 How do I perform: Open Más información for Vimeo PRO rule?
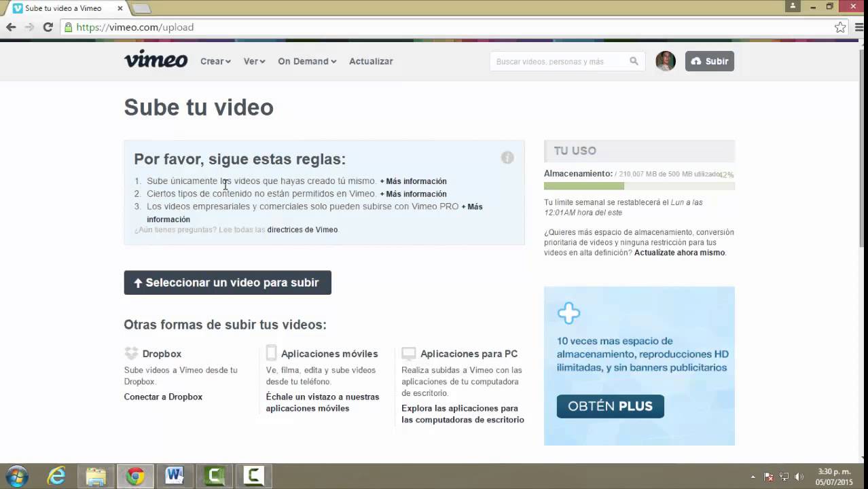[471, 206]
